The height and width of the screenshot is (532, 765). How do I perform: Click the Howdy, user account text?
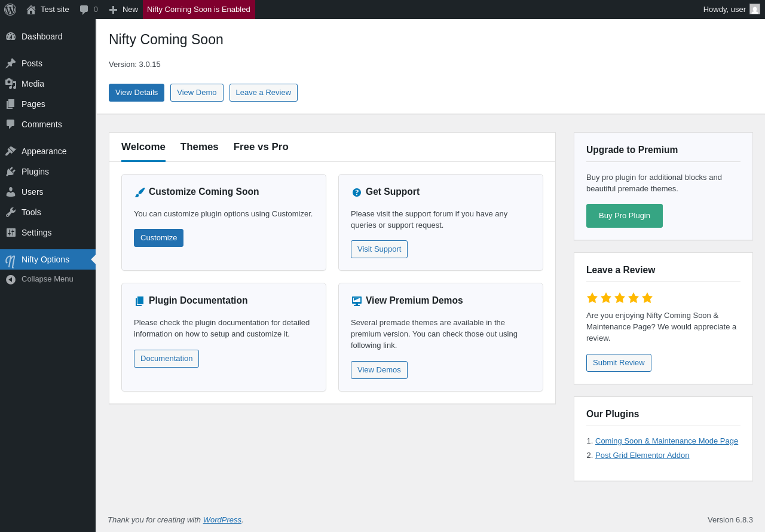click(724, 10)
